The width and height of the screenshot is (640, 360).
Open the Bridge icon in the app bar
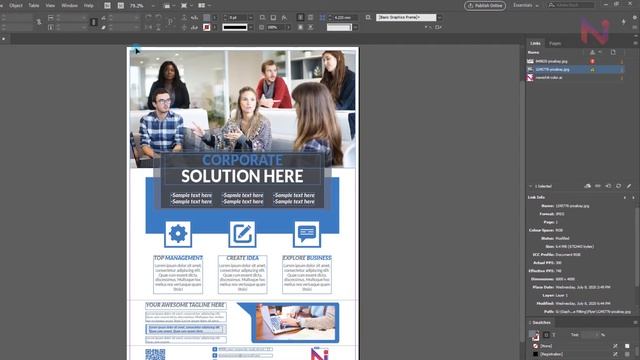107,6
